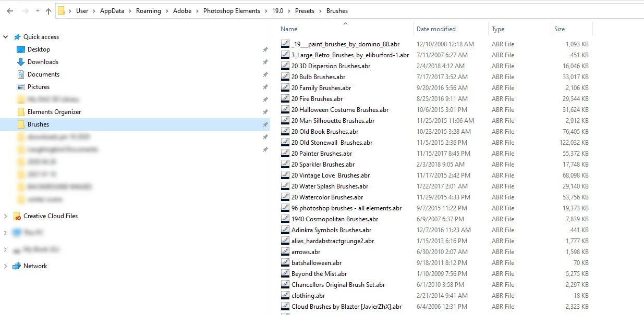Select Beyond the Mist.abr file
644x315 pixels.
(x=319, y=274)
